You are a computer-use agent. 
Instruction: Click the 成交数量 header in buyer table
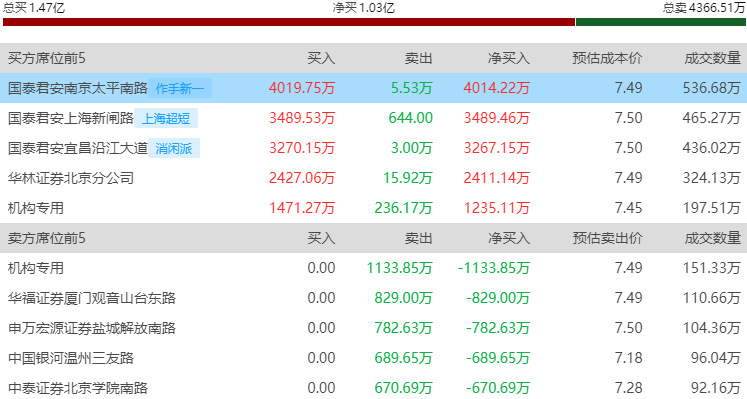click(x=712, y=58)
